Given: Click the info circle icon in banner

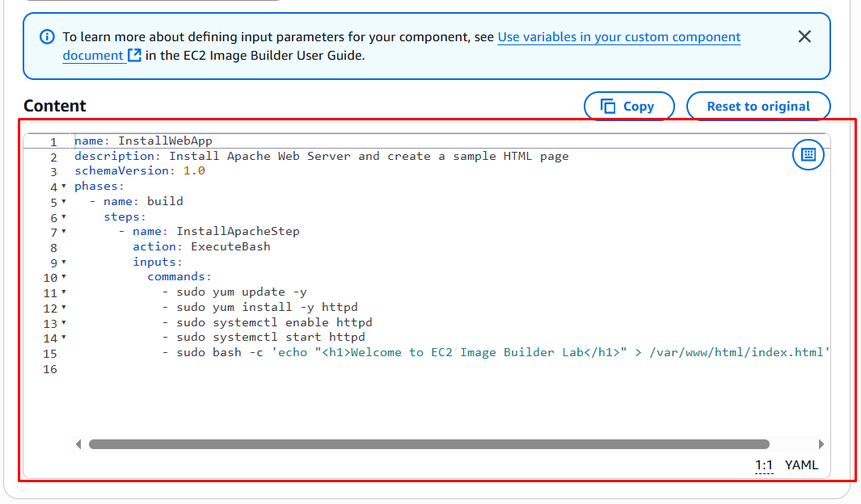Looking at the screenshot, I should pos(47,37).
